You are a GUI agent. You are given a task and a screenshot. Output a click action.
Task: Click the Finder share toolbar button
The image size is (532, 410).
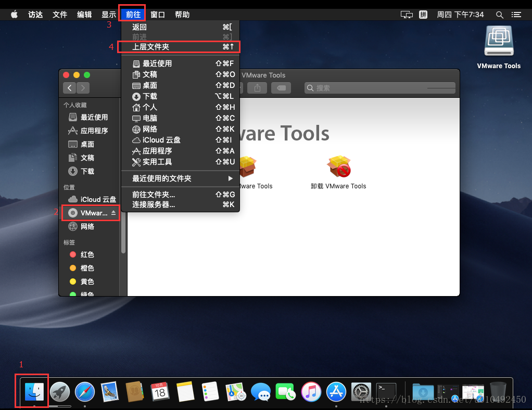tap(257, 88)
